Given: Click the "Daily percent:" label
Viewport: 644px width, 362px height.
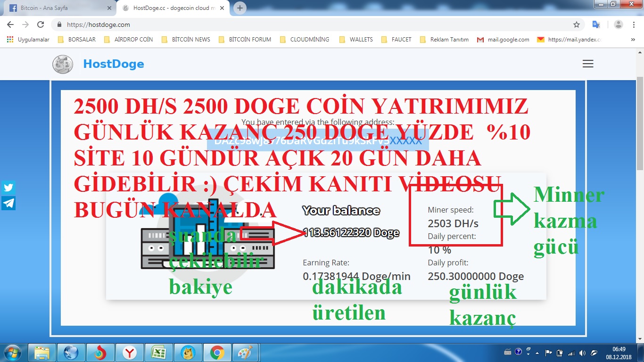Looking at the screenshot, I should click(x=452, y=236).
